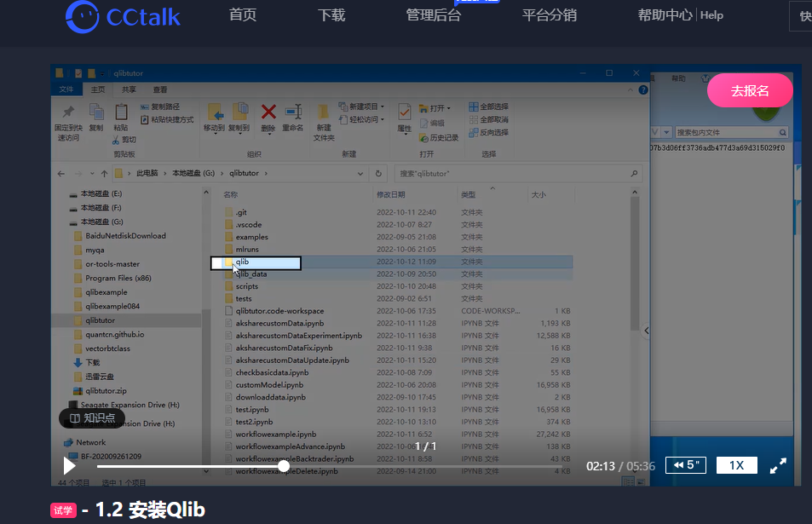The image size is (812, 524).
Task: Toggle video fullscreen
Action: [x=778, y=465]
